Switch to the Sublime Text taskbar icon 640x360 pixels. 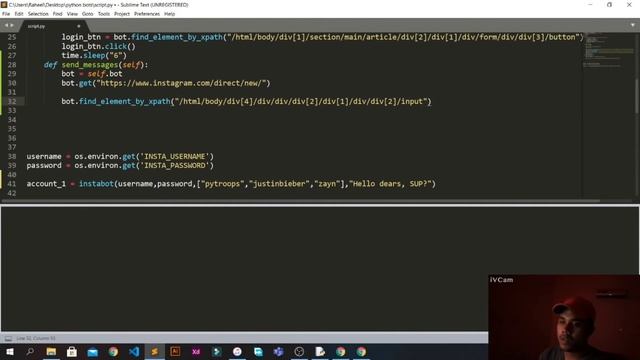pyautogui.click(x=155, y=351)
